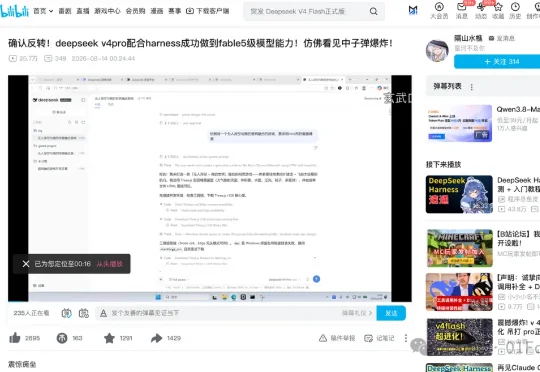Expand the 弹幕列表 panel
Image resolution: width=540 pixels, height=372 pixels.
[447, 86]
